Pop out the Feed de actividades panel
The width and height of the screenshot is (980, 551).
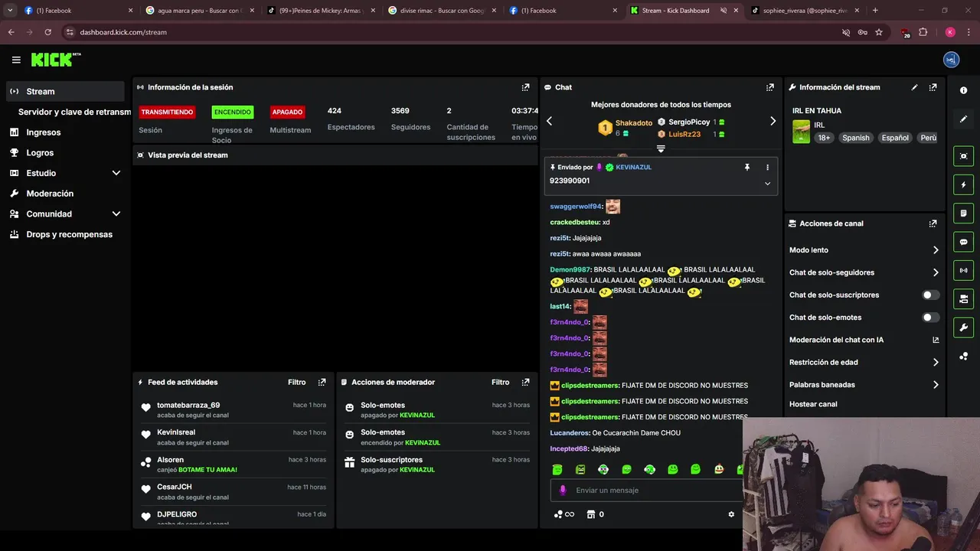tap(322, 382)
